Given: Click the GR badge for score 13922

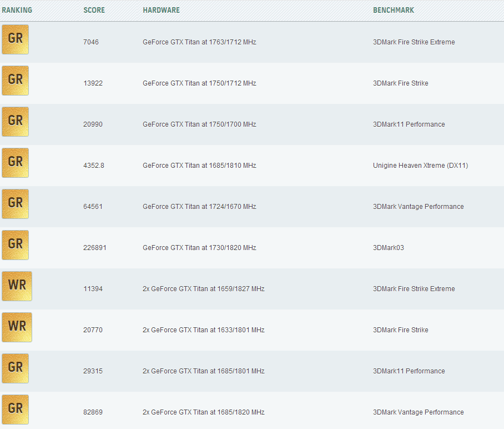Looking at the screenshot, I should pyautogui.click(x=15, y=81).
